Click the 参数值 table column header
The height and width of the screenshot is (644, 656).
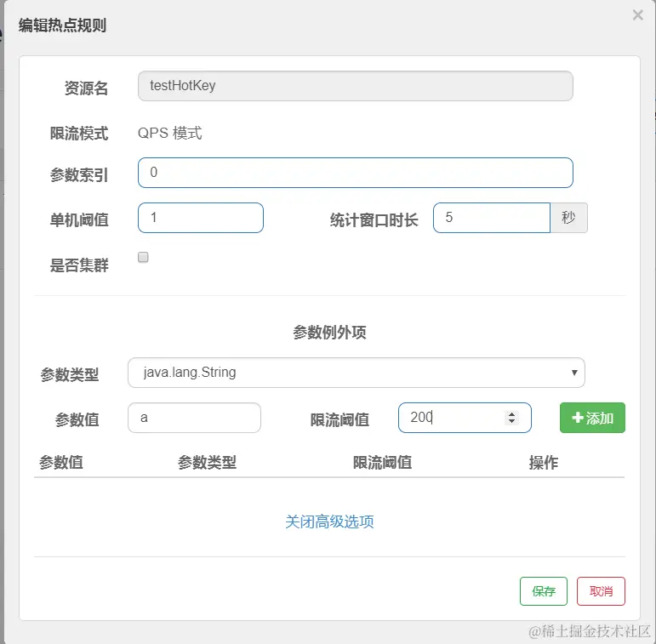(x=61, y=463)
